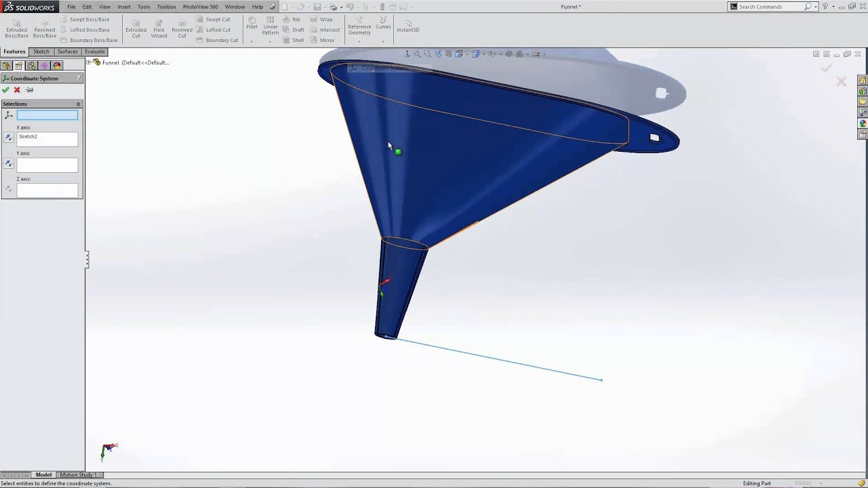The height and width of the screenshot is (488, 868).
Task: Switch to the Motion Study 1 tab
Action: point(78,474)
